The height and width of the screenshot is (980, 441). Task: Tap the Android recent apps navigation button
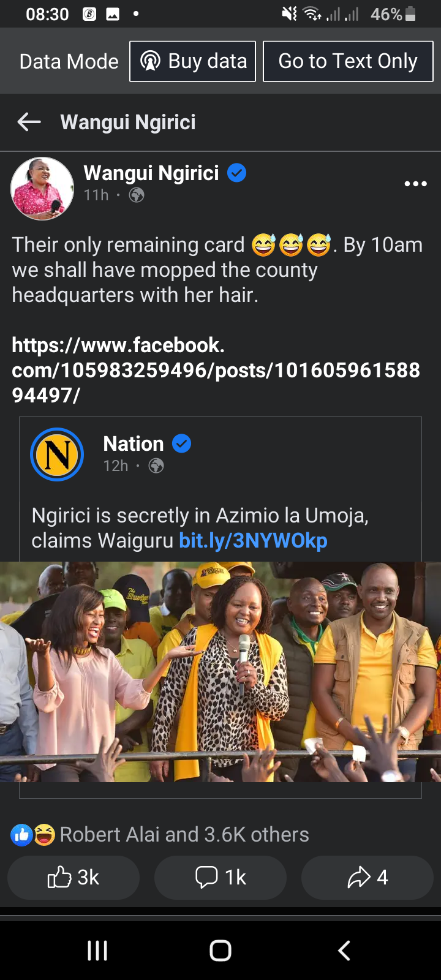tap(97, 951)
